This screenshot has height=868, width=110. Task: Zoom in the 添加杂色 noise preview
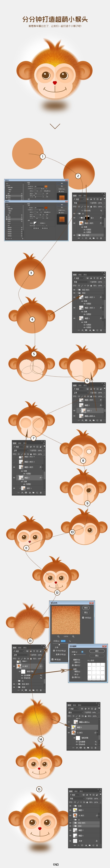pos(73,636)
